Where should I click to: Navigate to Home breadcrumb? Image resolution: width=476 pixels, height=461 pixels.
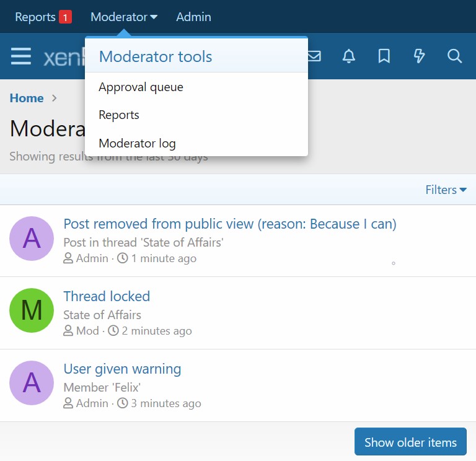[27, 98]
